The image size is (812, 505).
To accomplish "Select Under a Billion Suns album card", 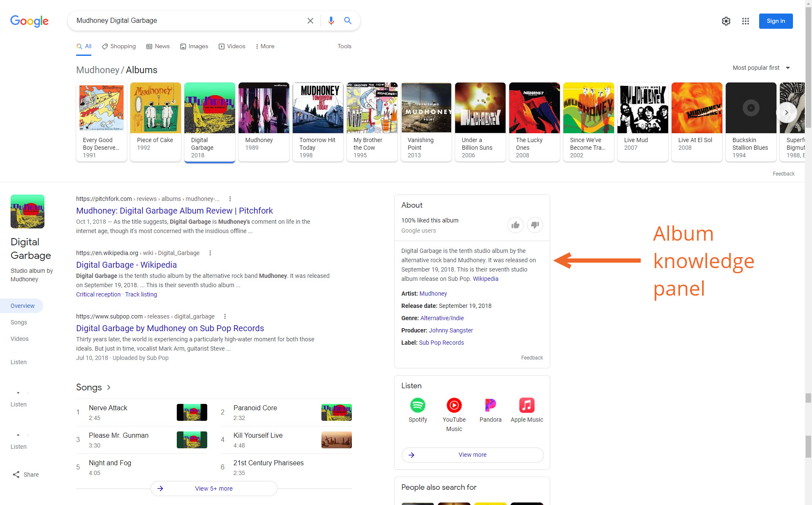I will click(480, 122).
